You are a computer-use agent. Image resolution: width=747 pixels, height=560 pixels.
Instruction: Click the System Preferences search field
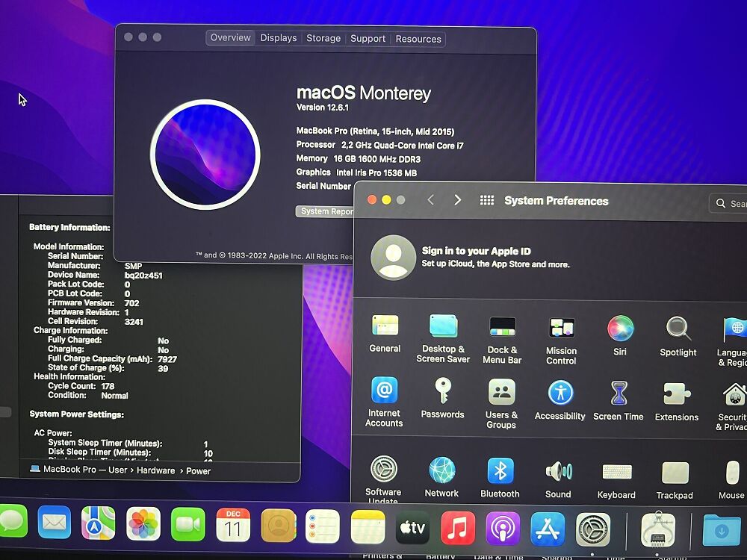728,203
